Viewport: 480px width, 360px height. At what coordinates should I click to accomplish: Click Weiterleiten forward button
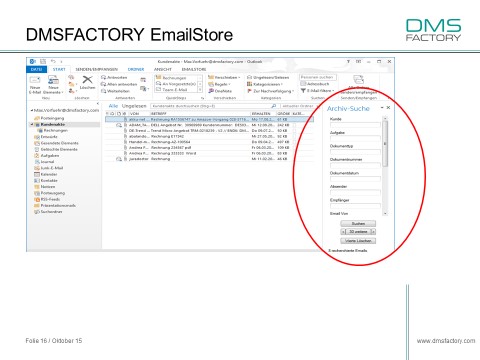[115, 91]
